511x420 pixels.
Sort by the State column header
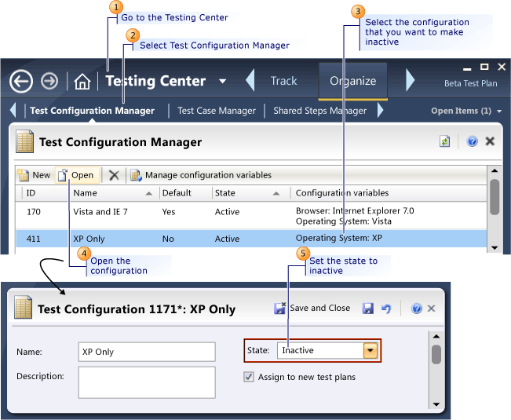(x=250, y=193)
